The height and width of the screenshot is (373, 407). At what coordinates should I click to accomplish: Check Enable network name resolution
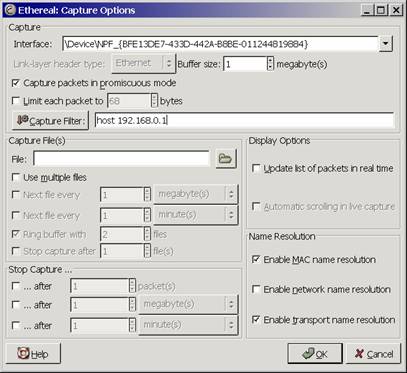256,289
